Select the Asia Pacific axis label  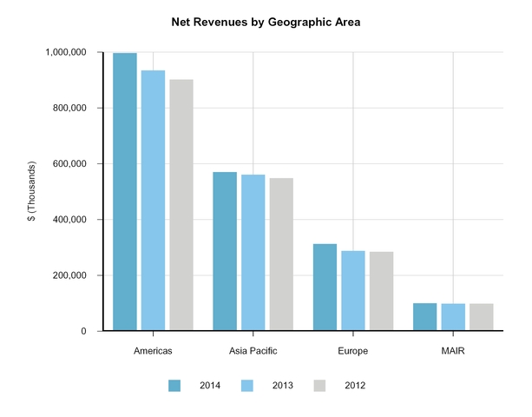click(253, 351)
